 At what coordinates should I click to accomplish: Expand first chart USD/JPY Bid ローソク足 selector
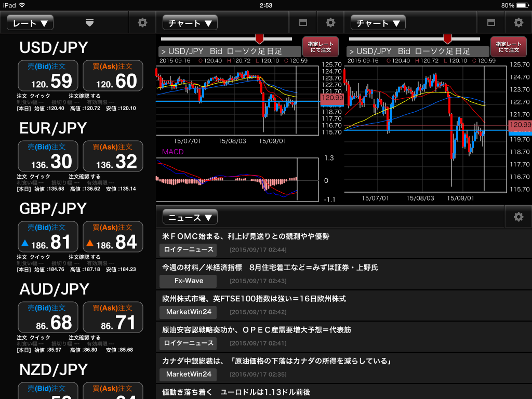pyautogui.click(x=230, y=51)
